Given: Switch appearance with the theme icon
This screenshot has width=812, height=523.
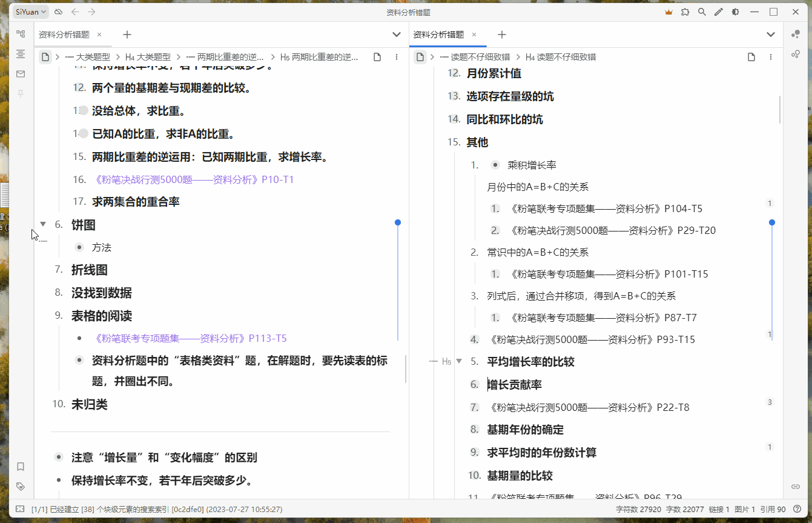Looking at the screenshot, I should [735, 12].
